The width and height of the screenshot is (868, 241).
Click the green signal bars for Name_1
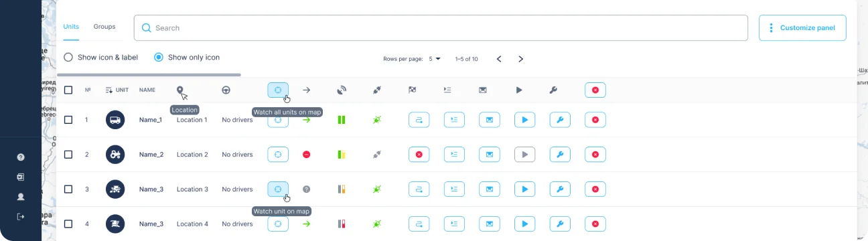(x=342, y=120)
